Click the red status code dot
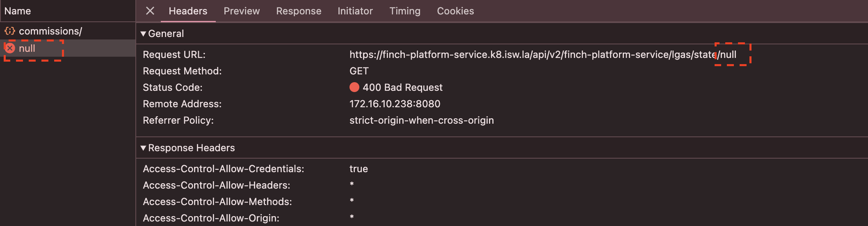Viewport: 868px width, 226px height. click(x=354, y=88)
